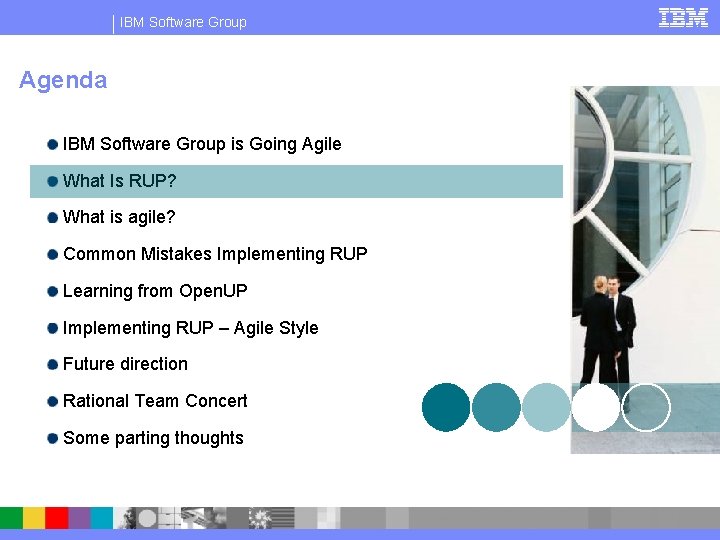The image size is (720, 540).
Task: Select the 'Future direction' agenda item
Action: pyautogui.click(x=125, y=364)
